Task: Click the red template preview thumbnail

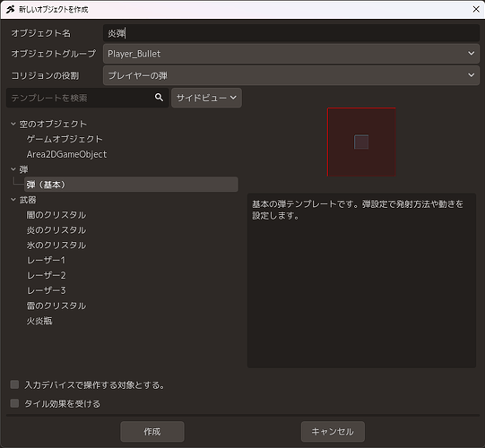Action: [361, 142]
